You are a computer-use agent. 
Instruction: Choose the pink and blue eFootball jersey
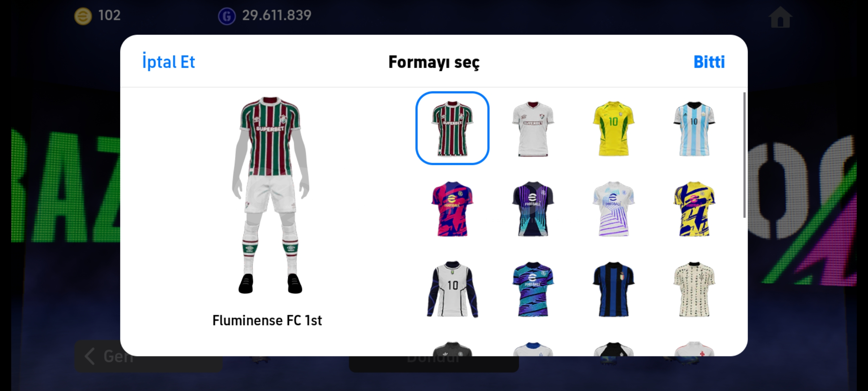[452, 209]
